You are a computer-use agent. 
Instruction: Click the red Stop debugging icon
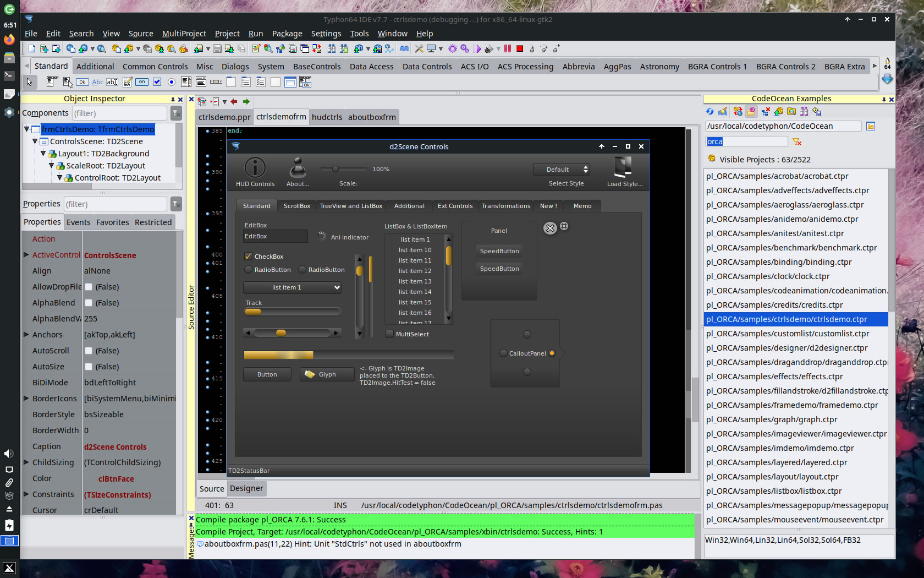click(x=520, y=49)
